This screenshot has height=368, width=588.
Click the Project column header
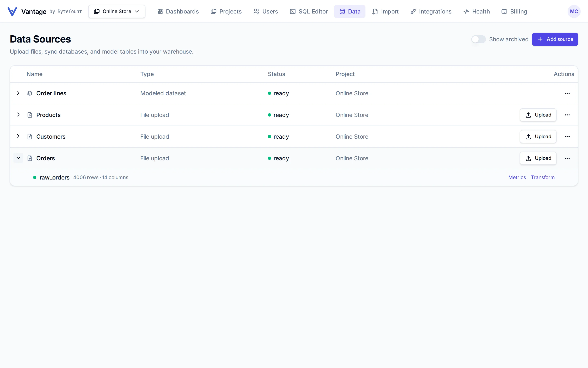(345, 74)
